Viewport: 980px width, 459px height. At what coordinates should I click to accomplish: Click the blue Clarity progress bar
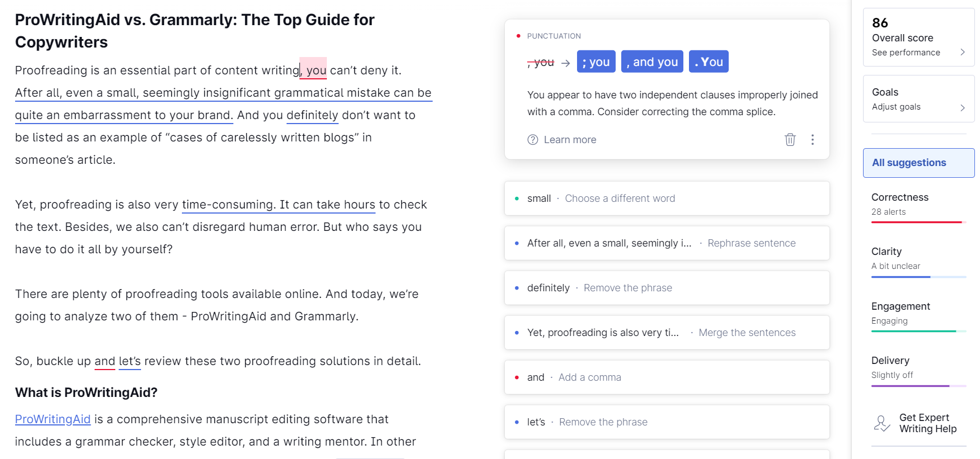(918, 277)
